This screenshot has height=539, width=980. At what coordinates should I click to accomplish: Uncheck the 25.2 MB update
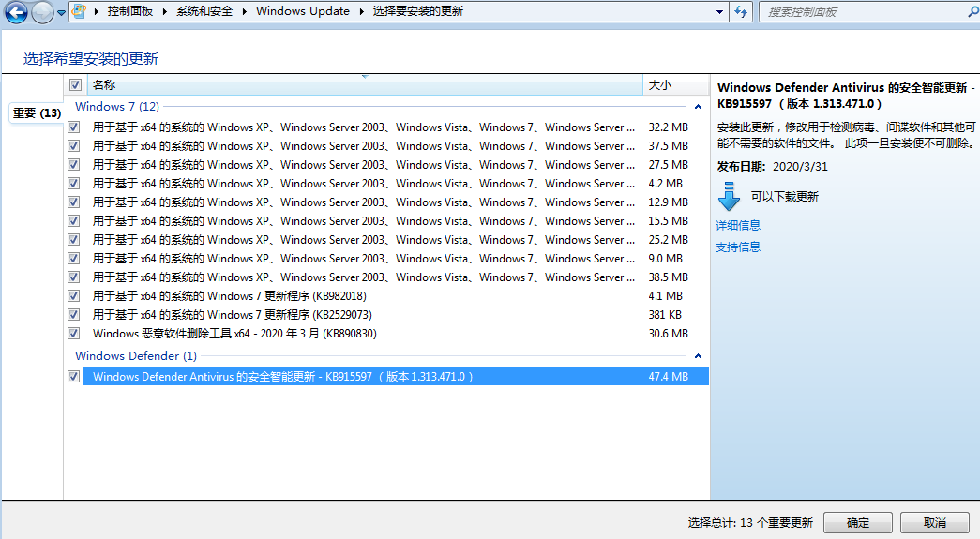(x=74, y=240)
